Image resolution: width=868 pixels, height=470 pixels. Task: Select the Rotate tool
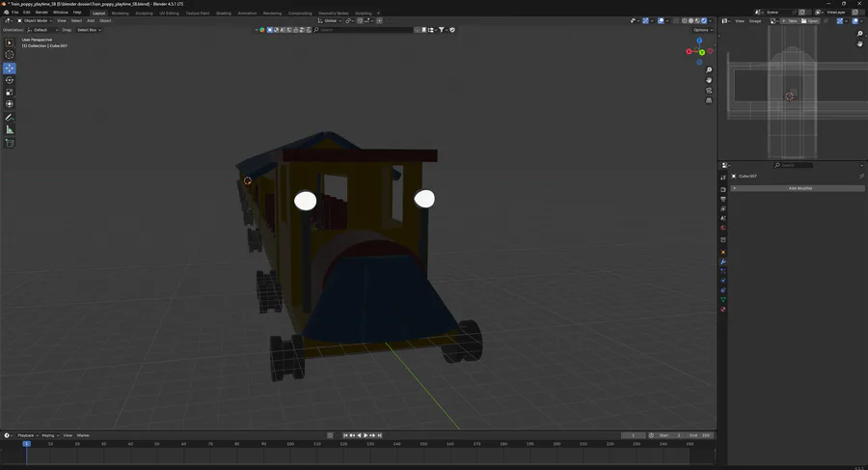tap(10, 80)
